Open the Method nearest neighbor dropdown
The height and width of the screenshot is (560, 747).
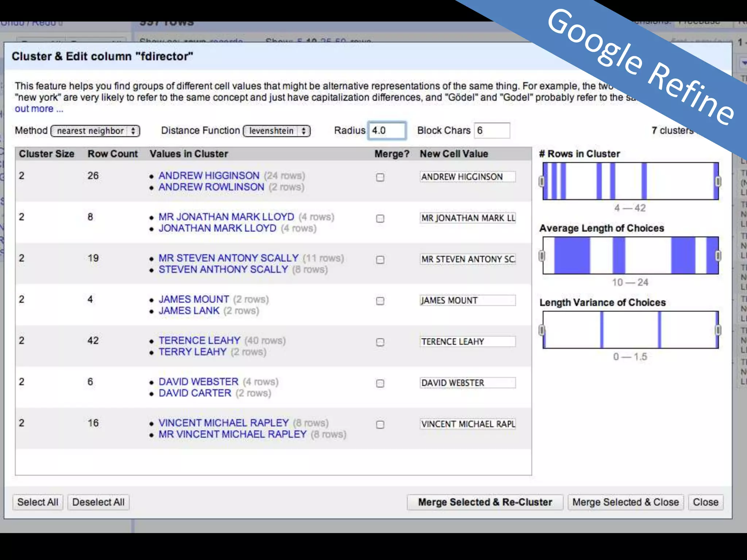[96, 131]
